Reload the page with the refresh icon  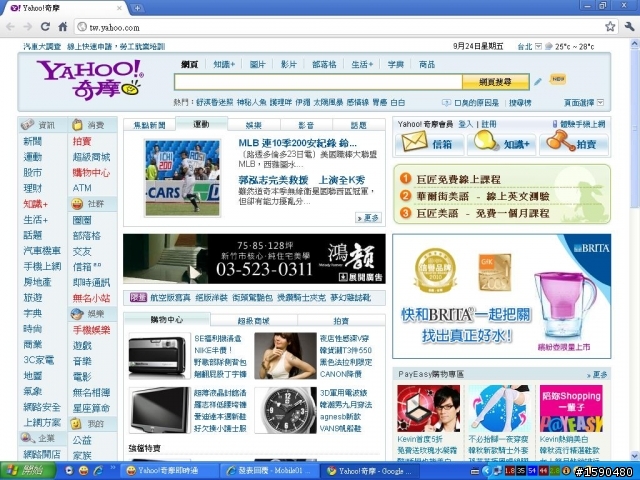click(x=45, y=27)
